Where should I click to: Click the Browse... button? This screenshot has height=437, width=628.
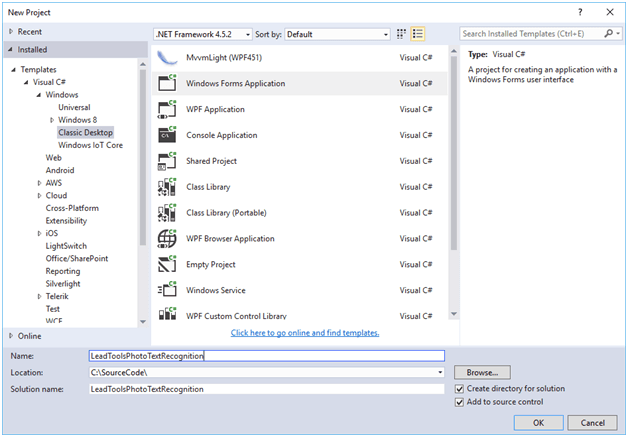point(482,373)
